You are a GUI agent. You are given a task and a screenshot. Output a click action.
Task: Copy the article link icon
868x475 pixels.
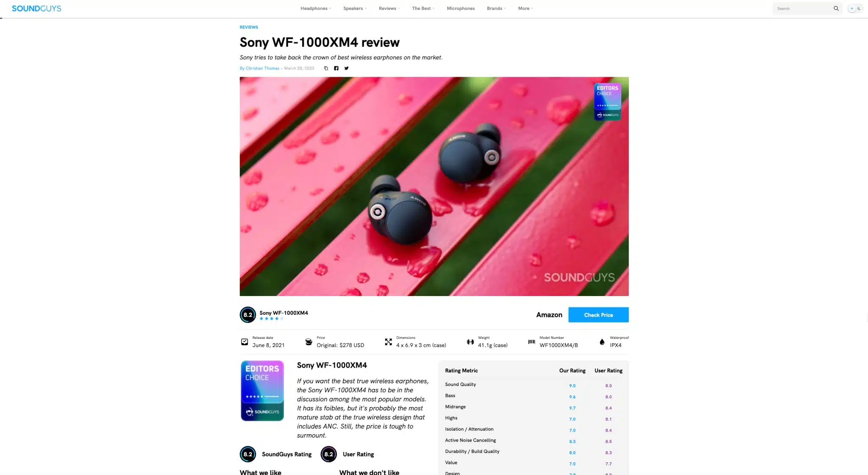coord(326,68)
